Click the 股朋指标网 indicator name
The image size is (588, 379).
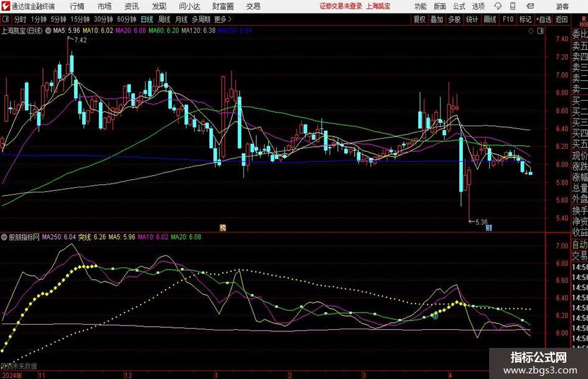coord(24,237)
